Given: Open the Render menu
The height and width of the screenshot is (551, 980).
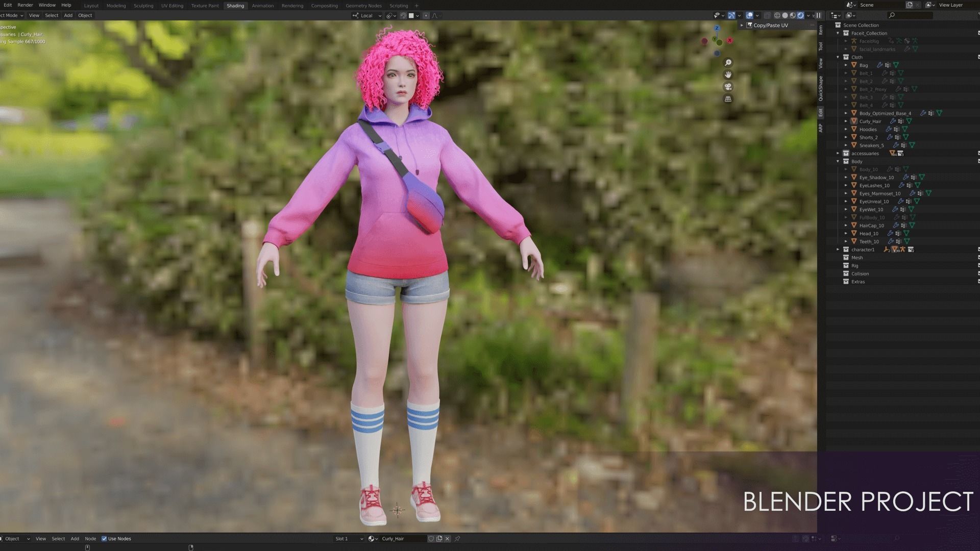Looking at the screenshot, I should point(25,5).
